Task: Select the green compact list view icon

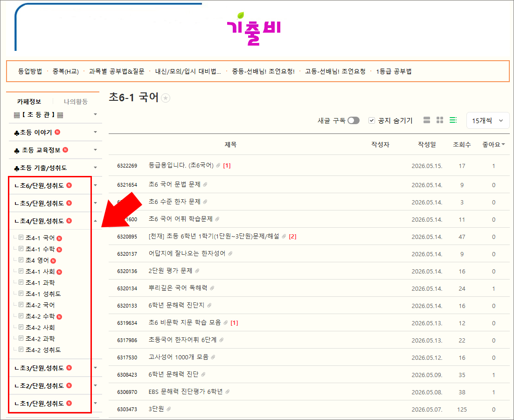Action: [x=453, y=120]
